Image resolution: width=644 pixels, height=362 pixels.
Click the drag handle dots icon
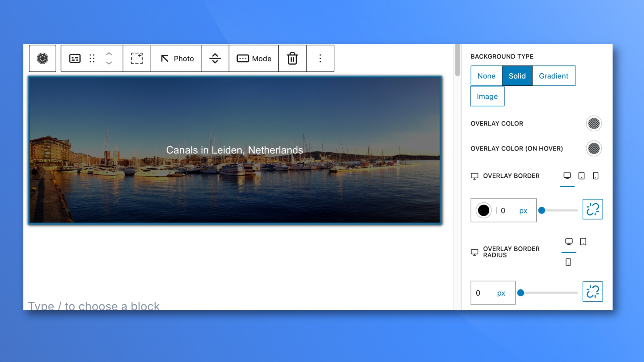(x=92, y=58)
